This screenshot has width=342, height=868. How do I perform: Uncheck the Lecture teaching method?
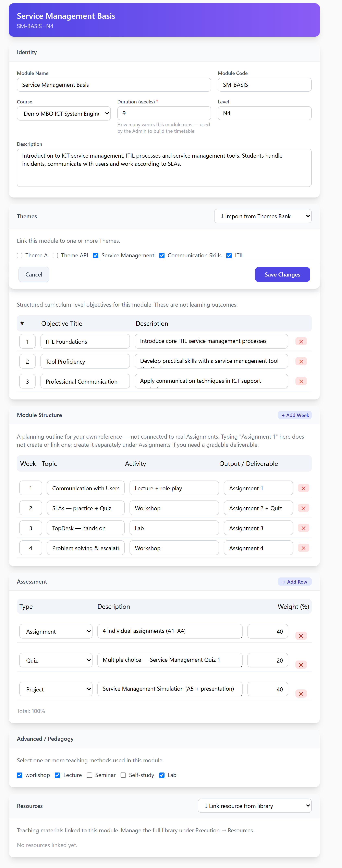(x=57, y=775)
